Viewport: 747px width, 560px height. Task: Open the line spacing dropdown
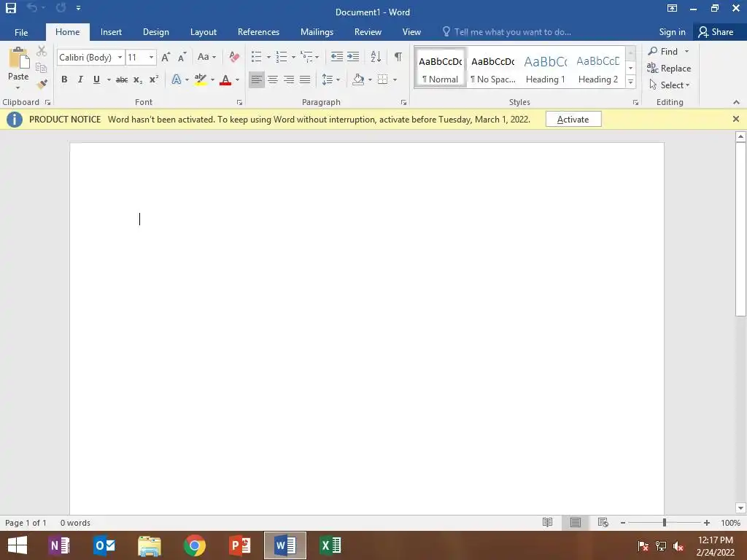[x=330, y=79]
